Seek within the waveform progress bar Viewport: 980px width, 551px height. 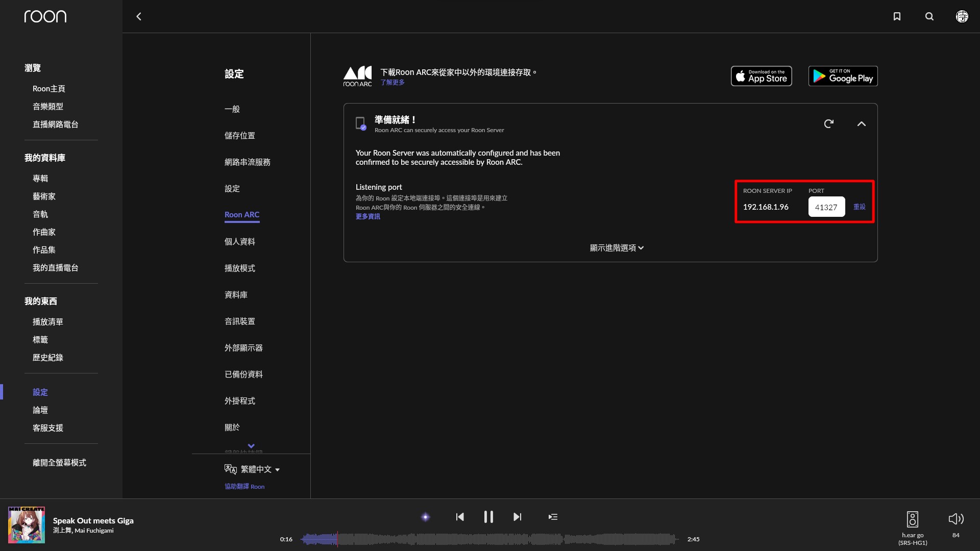point(489,539)
